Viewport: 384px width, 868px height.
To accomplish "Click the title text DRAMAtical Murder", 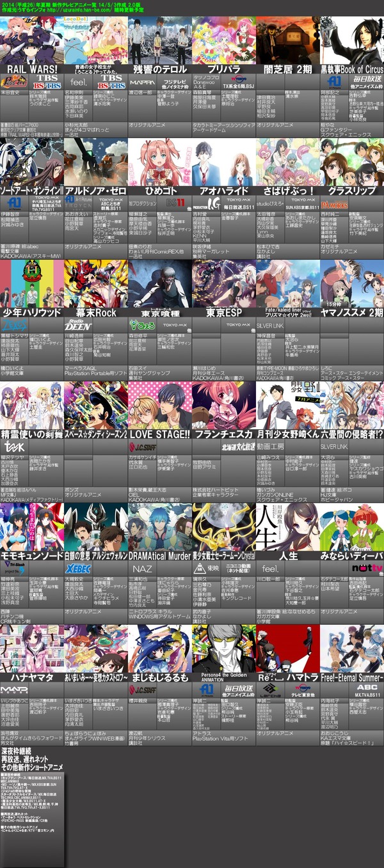I will pos(160,555).
